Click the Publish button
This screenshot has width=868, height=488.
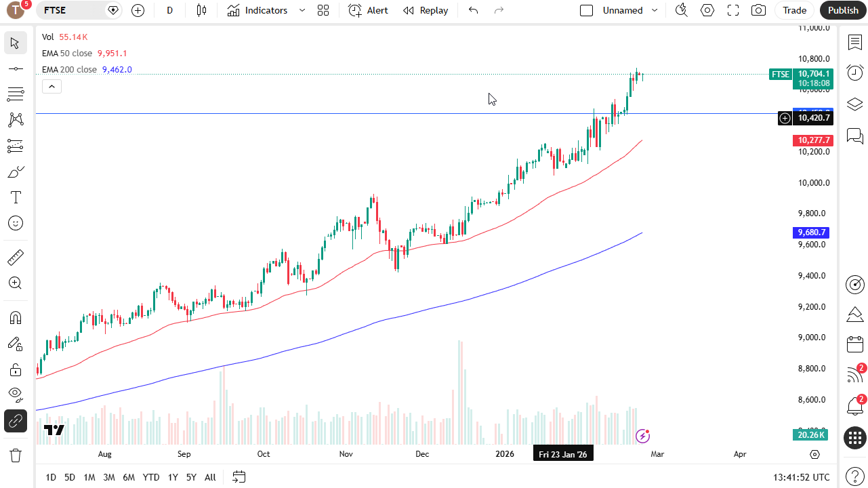(x=843, y=10)
